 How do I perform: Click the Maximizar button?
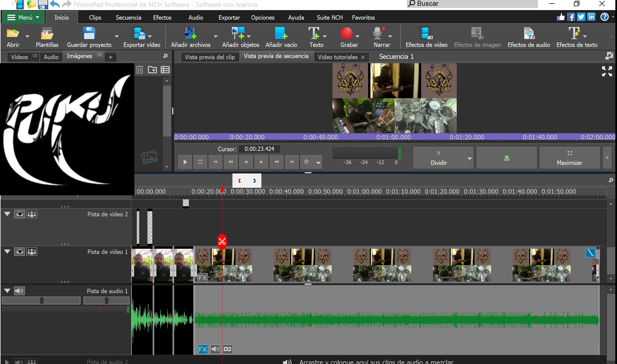point(570,158)
